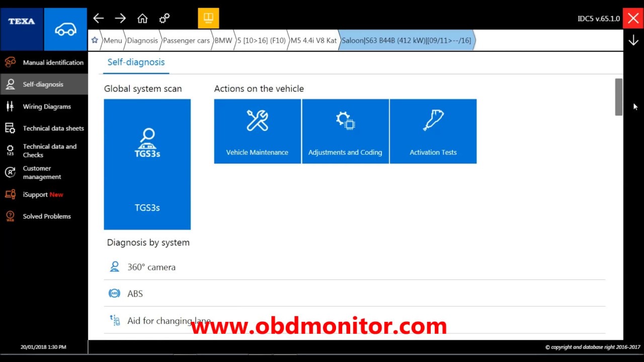Click the TEXA logo button
Screen dimensions: 644x362
[22, 29]
